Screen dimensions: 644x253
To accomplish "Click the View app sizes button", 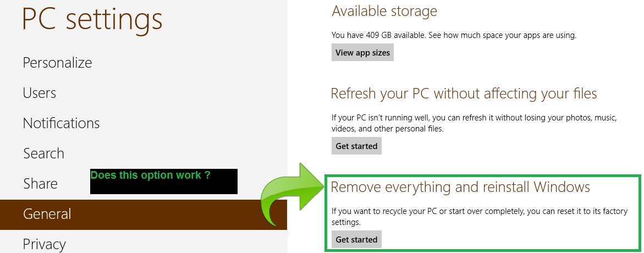I will 362,53.
